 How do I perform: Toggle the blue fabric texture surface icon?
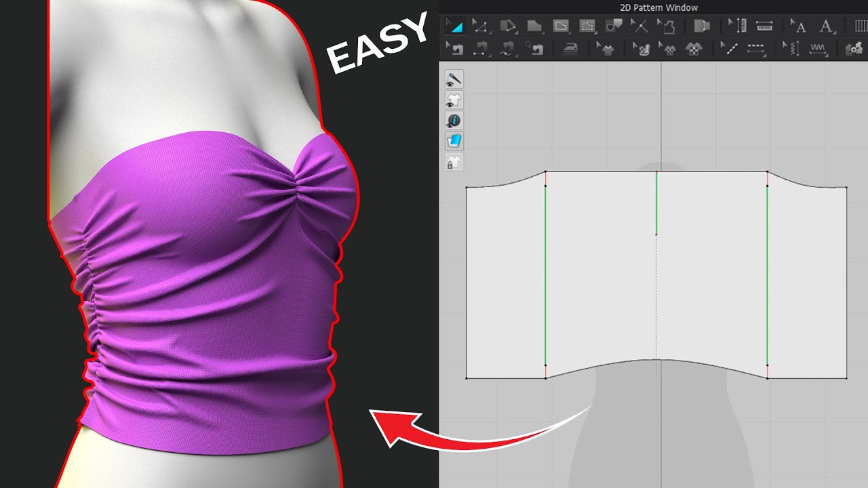tap(454, 141)
